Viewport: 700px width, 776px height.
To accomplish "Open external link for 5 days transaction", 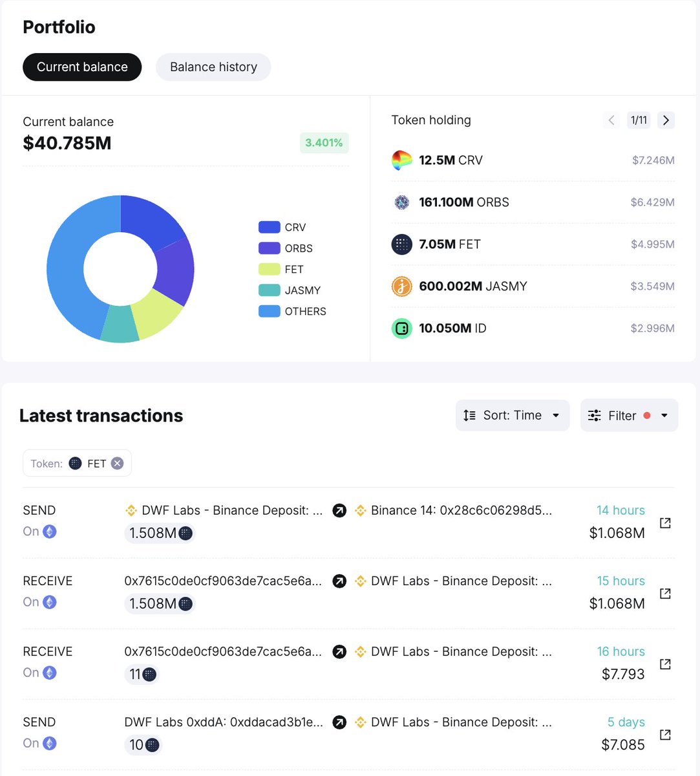I will pyautogui.click(x=665, y=734).
